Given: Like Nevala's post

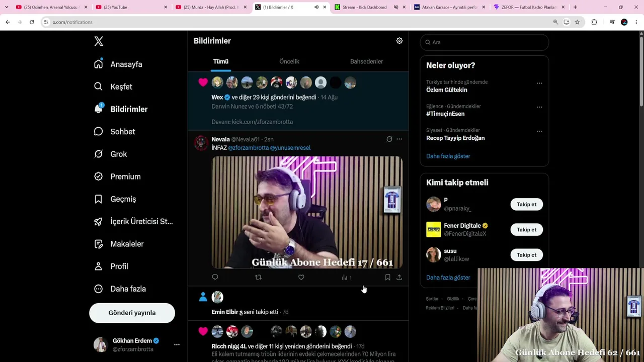Looking at the screenshot, I should 301,277.
